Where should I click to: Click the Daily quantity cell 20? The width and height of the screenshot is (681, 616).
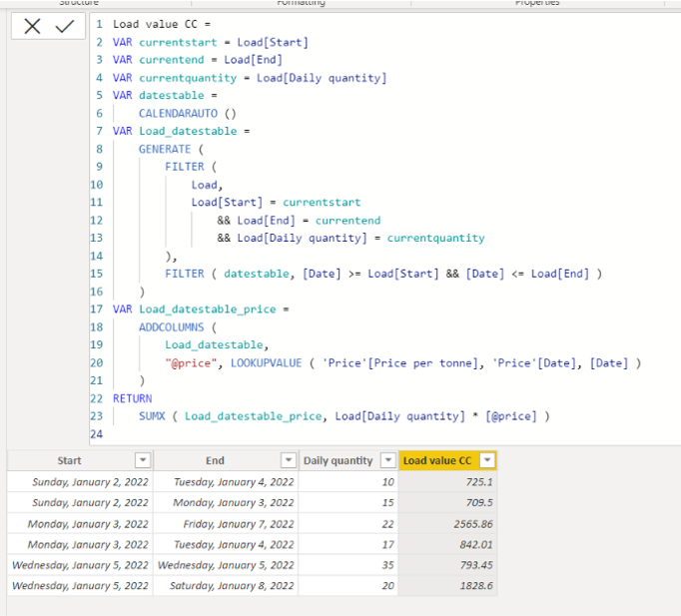347,586
